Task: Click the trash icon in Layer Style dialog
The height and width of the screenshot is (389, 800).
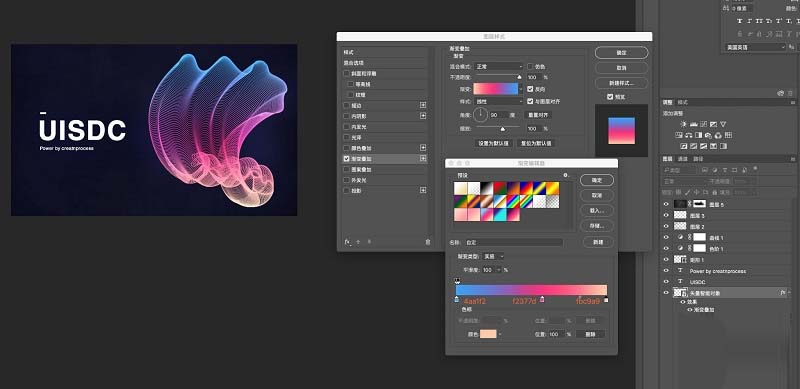Action: tap(428, 242)
